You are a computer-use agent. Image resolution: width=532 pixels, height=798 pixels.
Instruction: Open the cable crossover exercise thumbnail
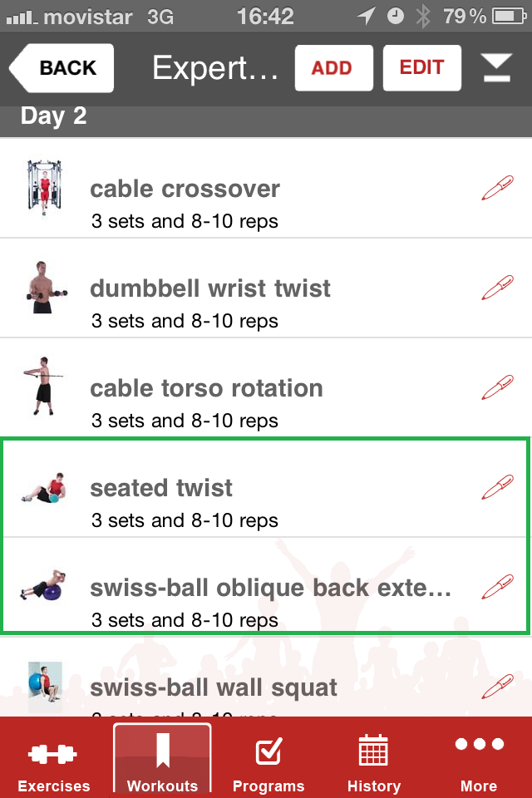tap(44, 187)
